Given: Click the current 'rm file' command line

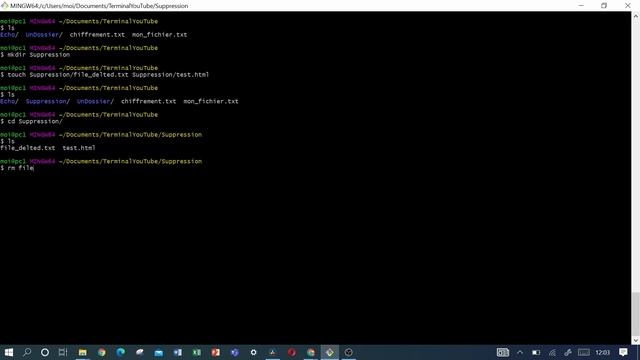Looking at the screenshot, I should click(17, 168).
